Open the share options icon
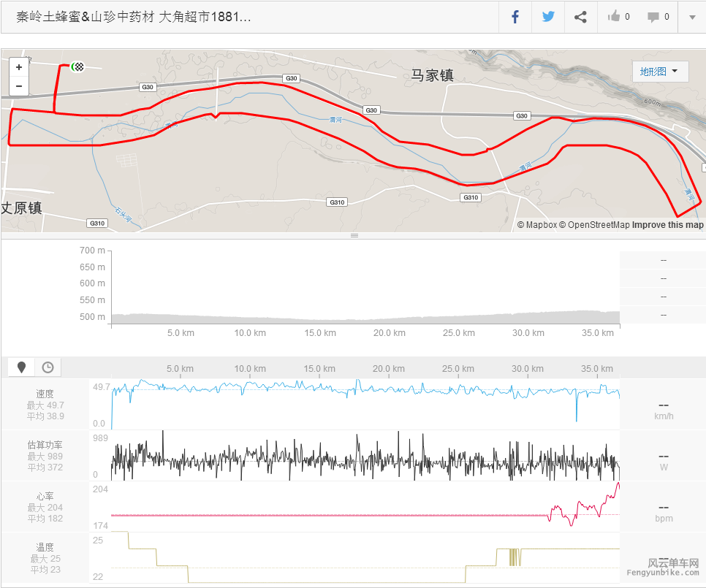The image size is (706, 588). tap(580, 17)
